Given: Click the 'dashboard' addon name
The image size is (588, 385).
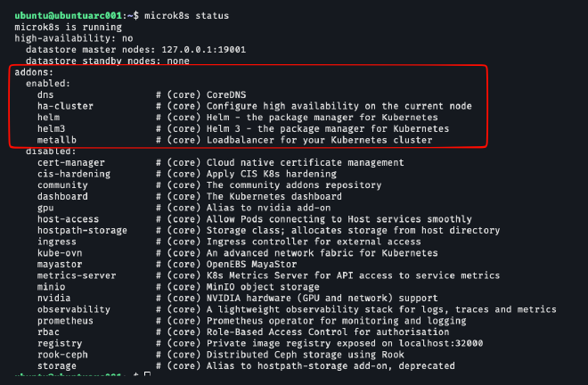Looking at the screenshot, I should tap(61, 197).
